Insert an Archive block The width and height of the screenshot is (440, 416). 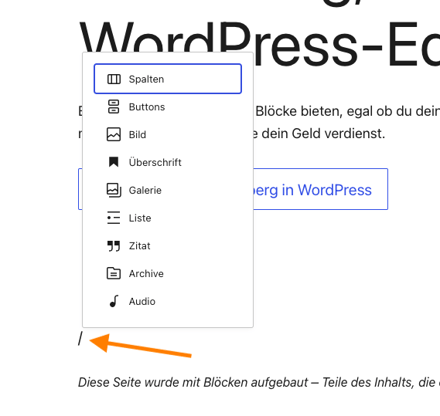(168, 273)
